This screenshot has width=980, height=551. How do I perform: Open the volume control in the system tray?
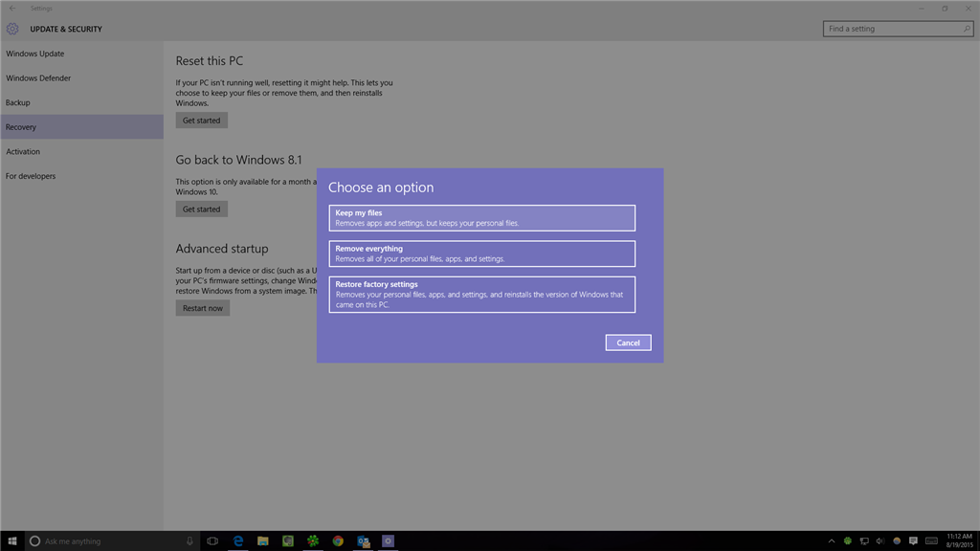[x=880, y=540]
